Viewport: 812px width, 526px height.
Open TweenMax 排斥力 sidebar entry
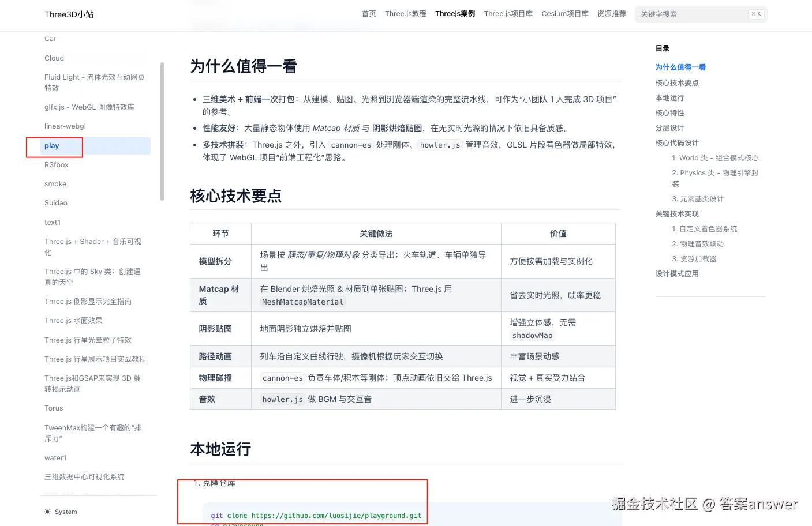(93, 433)
